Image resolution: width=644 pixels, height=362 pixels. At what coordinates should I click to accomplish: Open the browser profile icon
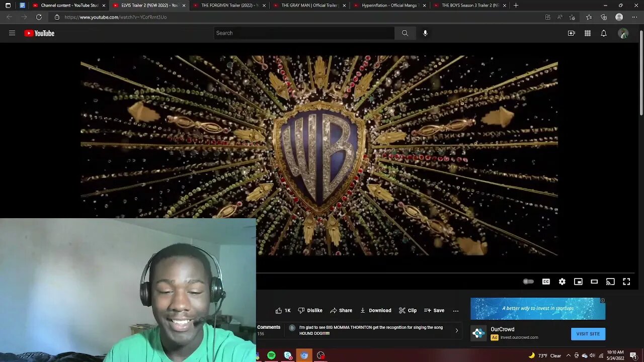click(x=619, y=17)
